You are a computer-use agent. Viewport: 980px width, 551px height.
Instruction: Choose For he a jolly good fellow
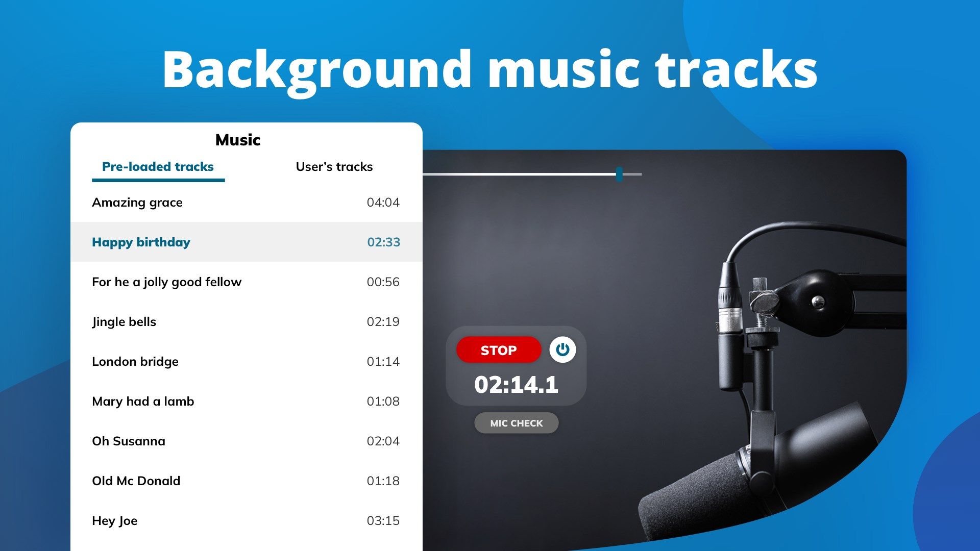coord(247,282)
